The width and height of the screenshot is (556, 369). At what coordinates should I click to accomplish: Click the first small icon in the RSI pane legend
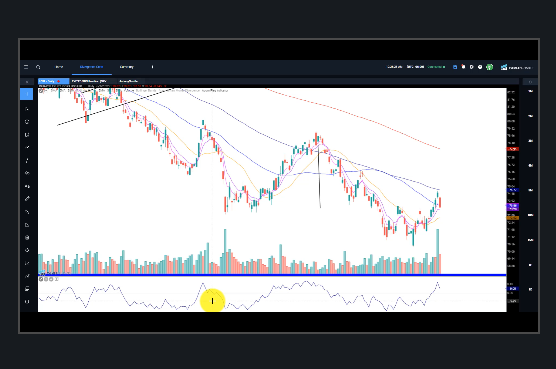pyautogui.click(x=41, y=279)
